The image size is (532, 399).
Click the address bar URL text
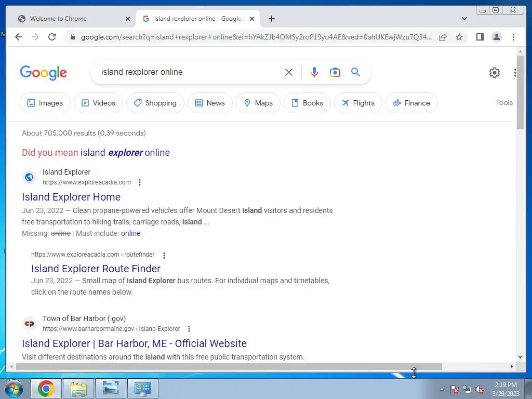(256, 37)
